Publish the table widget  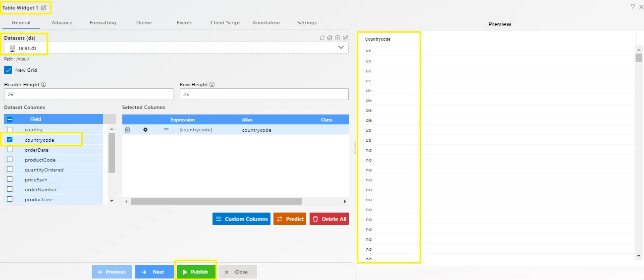196,272
